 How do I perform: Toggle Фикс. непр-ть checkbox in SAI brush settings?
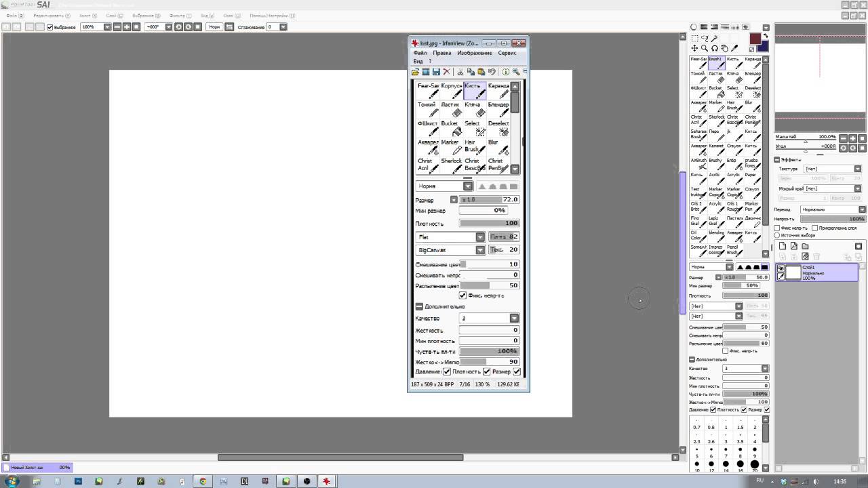click(x=725, y=350)
